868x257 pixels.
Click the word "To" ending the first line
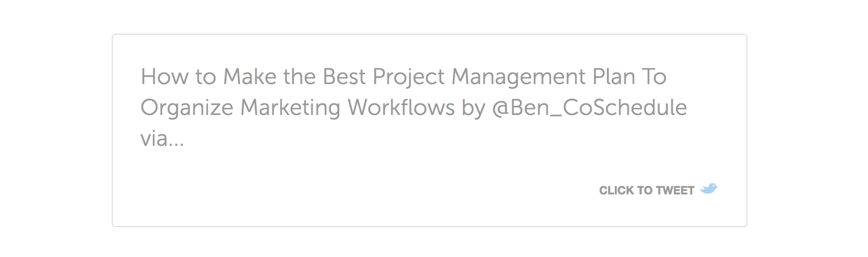(x=654, y=77)
